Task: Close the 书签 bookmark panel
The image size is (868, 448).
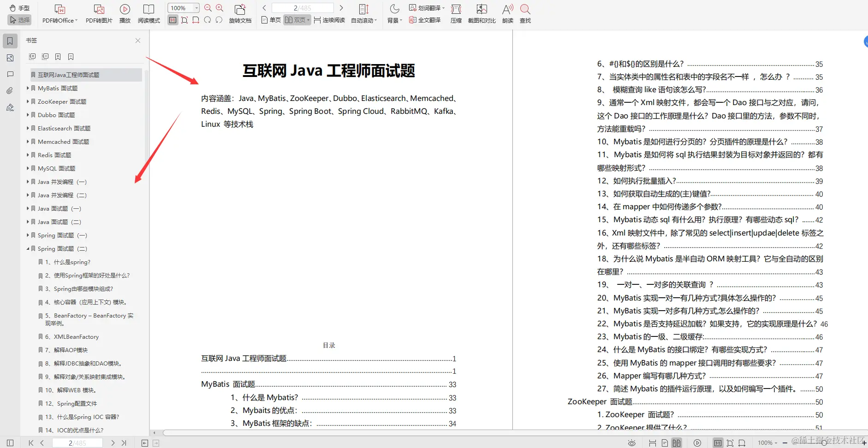Action: click(138, 41)
